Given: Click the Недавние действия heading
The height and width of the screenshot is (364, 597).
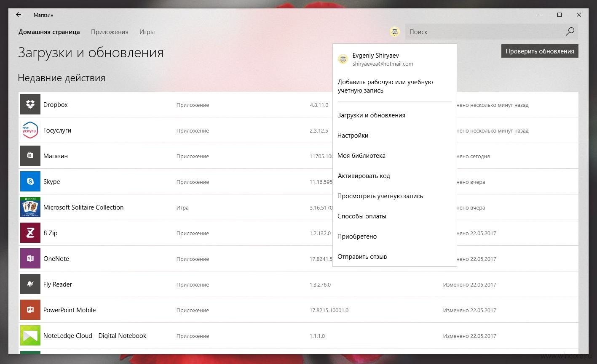Looking at the screenshot, I should (x=62, y=78).
